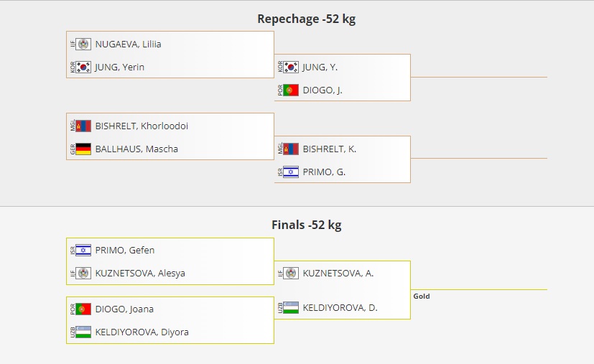
Task: Click the IJF flag beside KUZNETSOVA, A.
Action: pyautogui.click(x=291, y=274)
